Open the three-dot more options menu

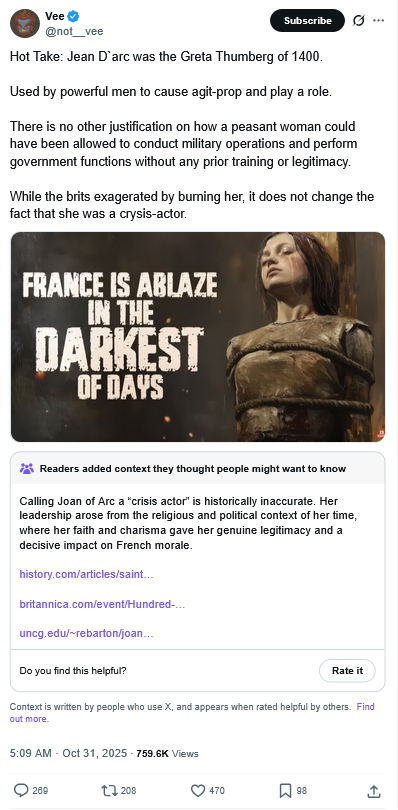[x=379, y=21]
